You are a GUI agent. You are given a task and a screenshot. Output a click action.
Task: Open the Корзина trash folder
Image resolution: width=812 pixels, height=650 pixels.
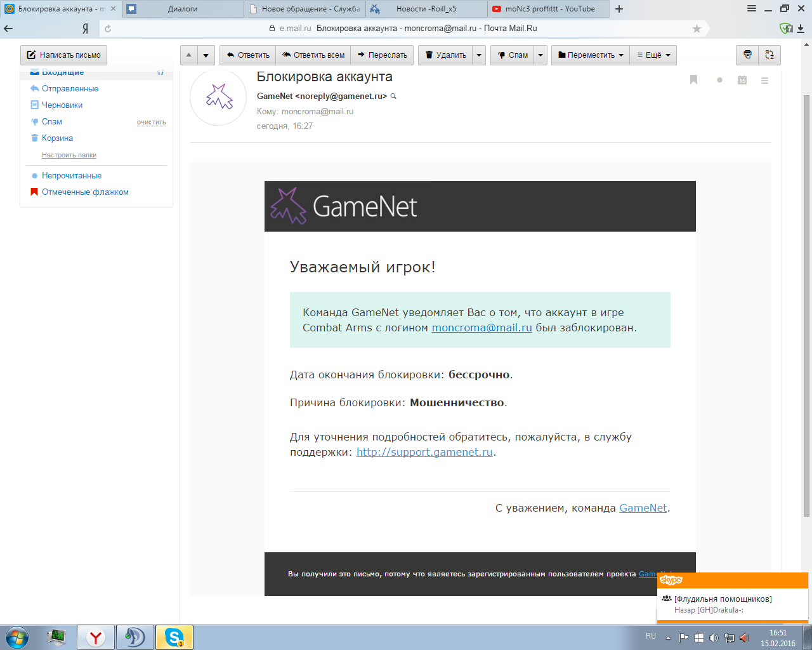tap(57, 138)
